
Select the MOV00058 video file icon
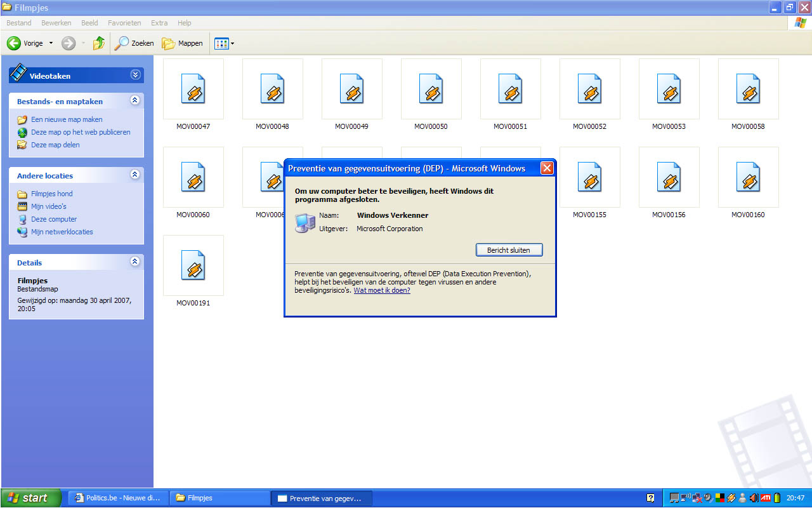click(748, 89)
